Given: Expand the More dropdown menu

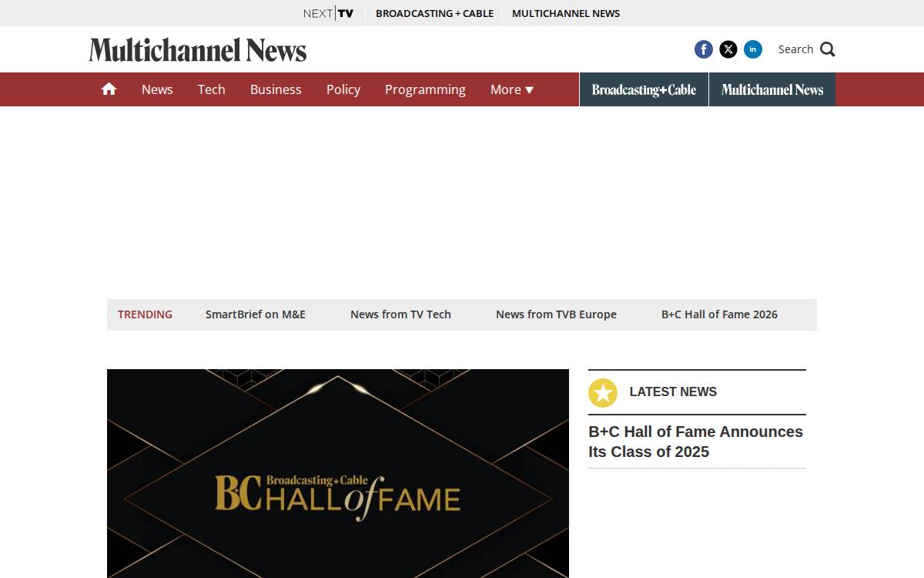Looking at the screenshot, I should pyautogui.click(x=512, y=89).
